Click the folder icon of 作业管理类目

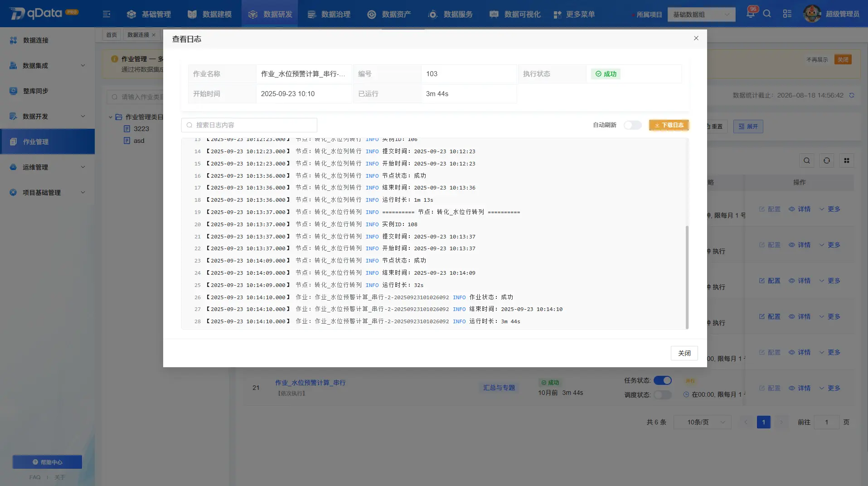tap(119, 117)
